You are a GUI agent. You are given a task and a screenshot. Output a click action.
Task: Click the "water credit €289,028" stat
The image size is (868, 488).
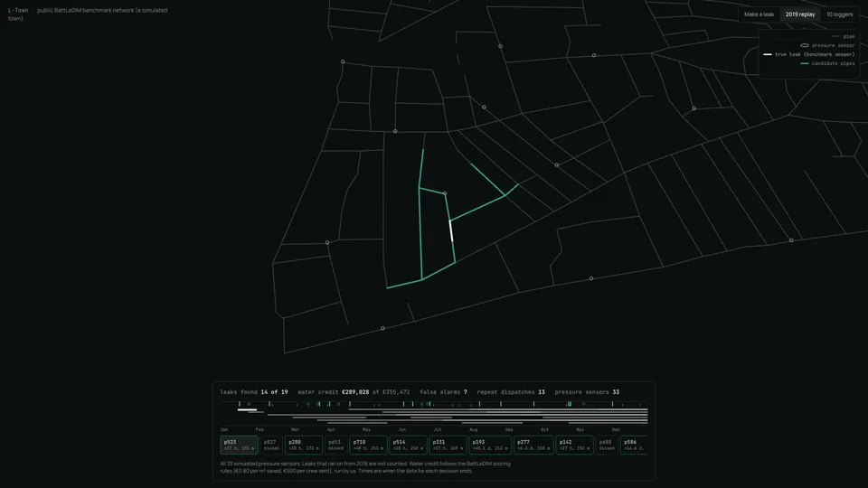[334, 392]
